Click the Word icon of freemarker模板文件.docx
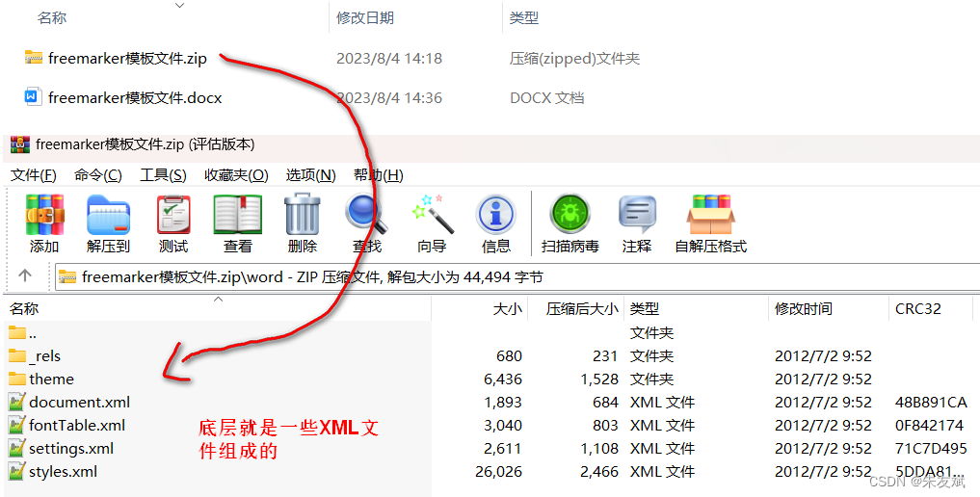The width and height of the screenshot is (980, 497). coord(33,96)
